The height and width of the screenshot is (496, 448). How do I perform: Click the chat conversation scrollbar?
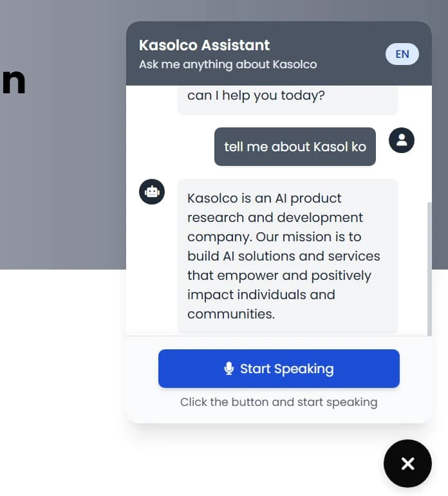tap(429, 264)
